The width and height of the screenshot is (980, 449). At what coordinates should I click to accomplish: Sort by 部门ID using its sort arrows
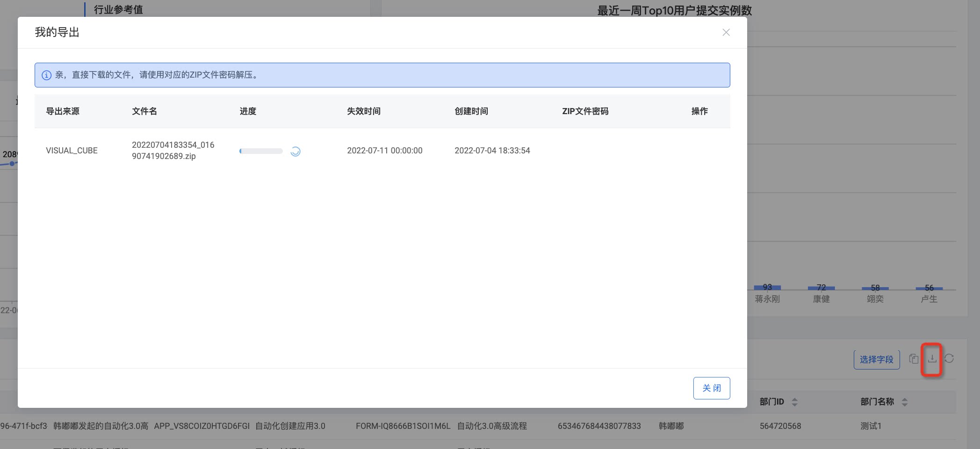(x=795, y=402)
